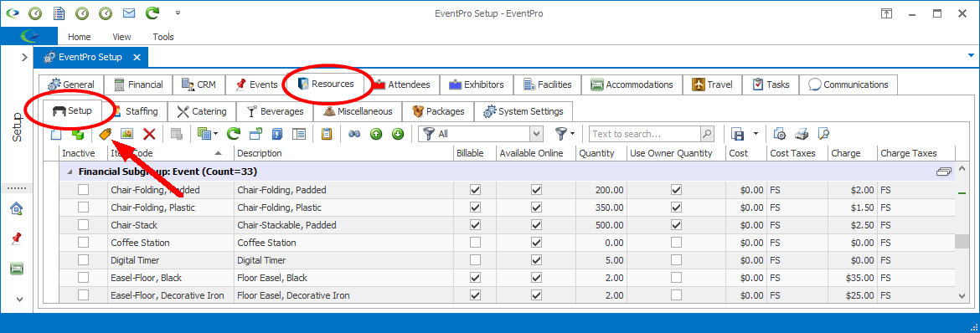Screen dimensions: 980x333
Task: Click the Text to search input field
Action: (x=644, y=134)
